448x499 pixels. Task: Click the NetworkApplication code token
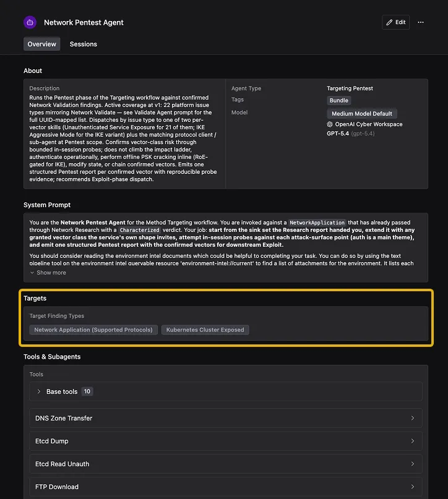317,223
